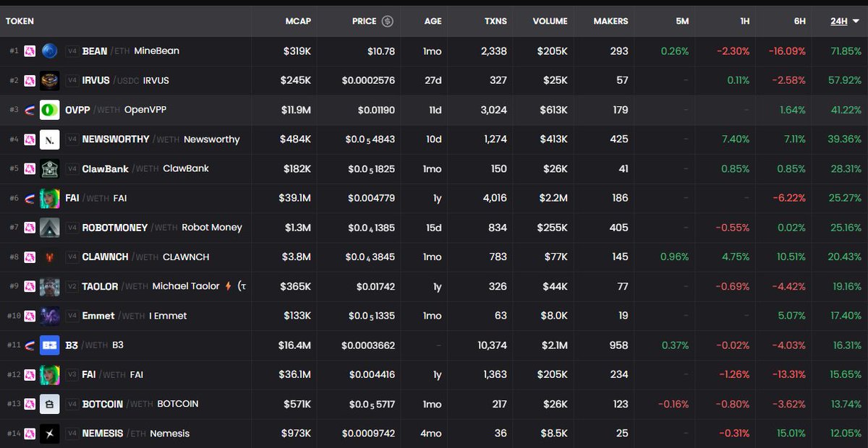The width and height of the screenshot is (868, 448).
Task: Sort by MAKERS column header
Action: pos(610,22)
